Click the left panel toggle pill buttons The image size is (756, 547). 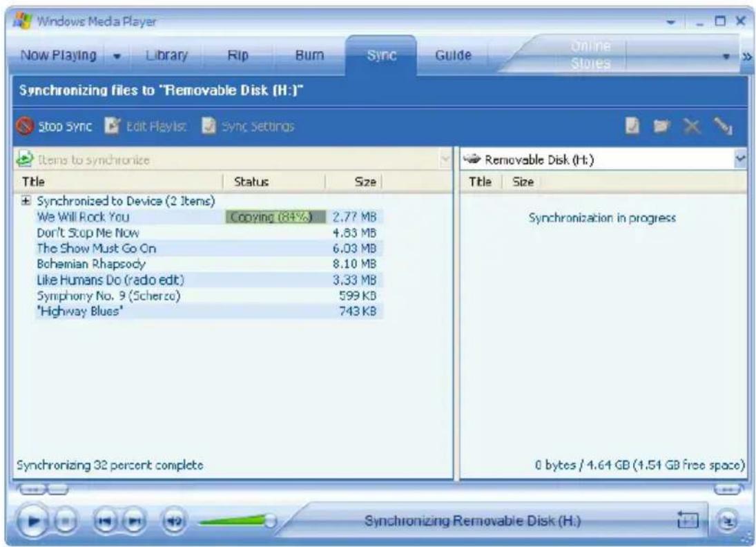(x=43, y=490)
